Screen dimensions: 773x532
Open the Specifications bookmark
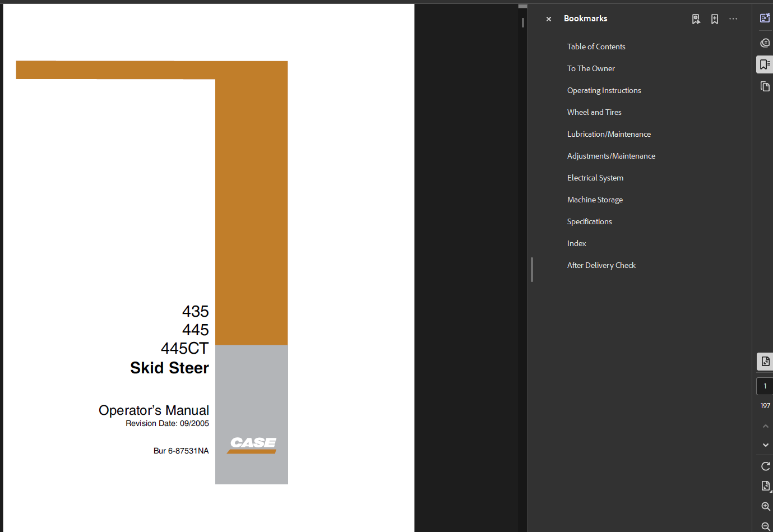tap(589, 221)
